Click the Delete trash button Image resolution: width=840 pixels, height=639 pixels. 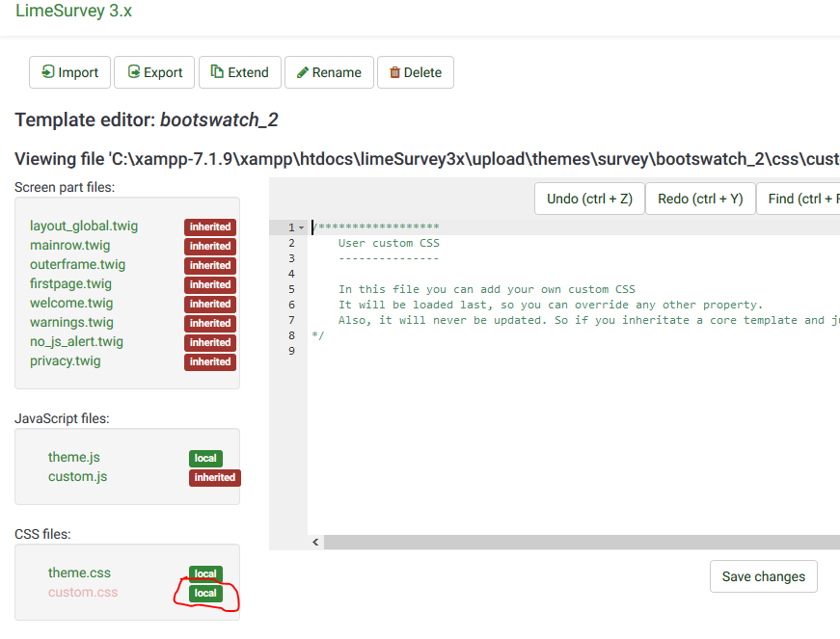(x=415, y=72)
